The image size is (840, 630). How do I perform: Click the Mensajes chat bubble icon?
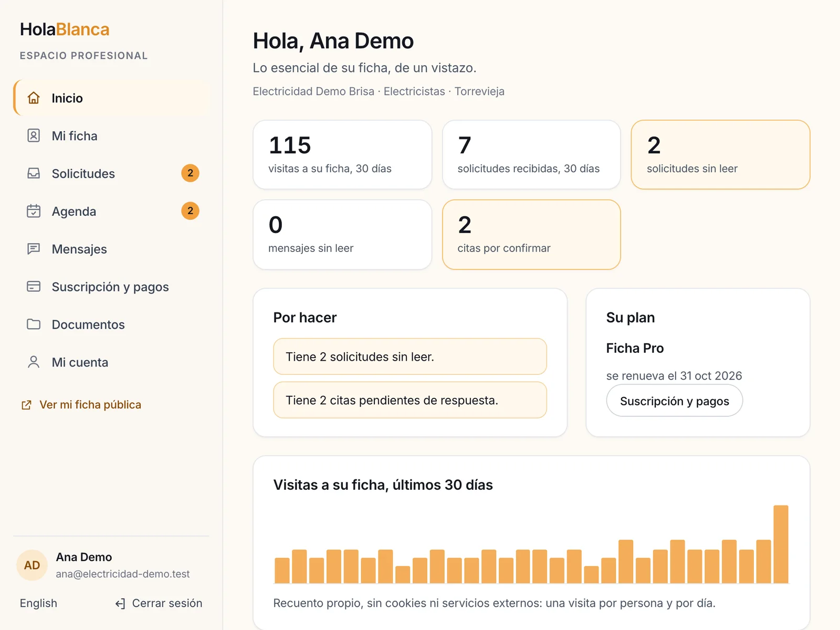point(34,249)
